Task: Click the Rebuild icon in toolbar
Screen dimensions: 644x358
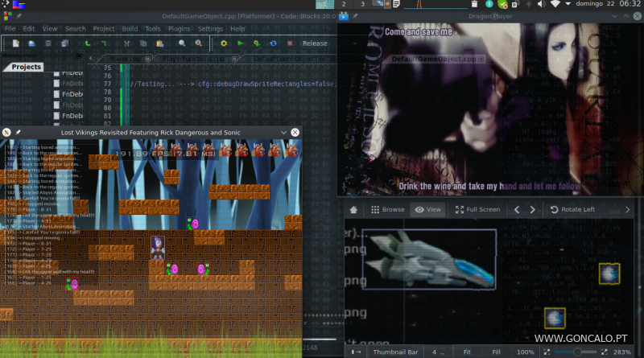Action: click(x=273, y=43)
